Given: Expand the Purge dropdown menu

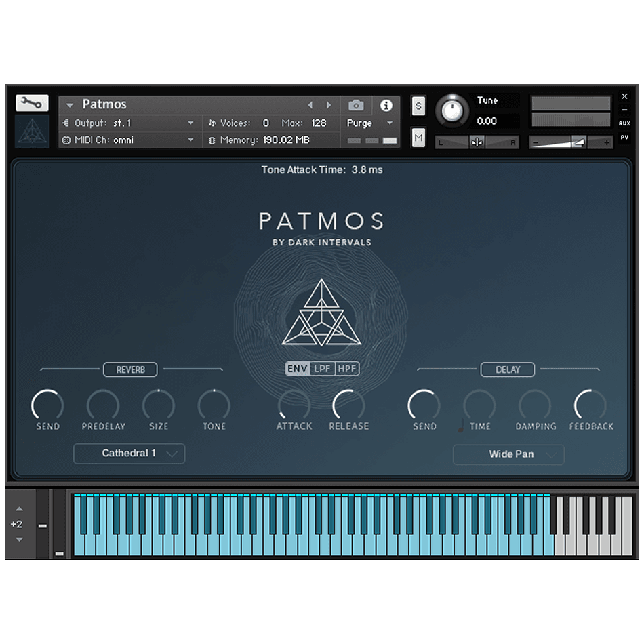Looking at the screenshot, I should tap(389, 123).
